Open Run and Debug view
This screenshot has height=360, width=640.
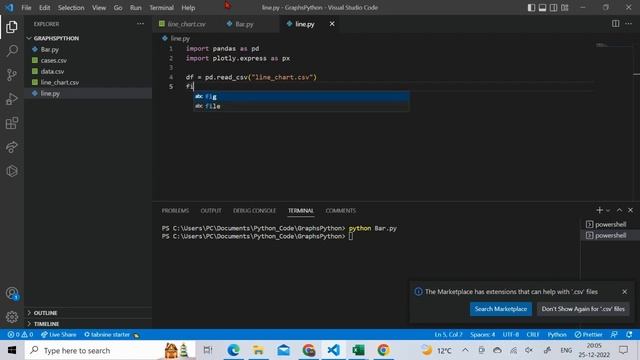tap(12, 99)
